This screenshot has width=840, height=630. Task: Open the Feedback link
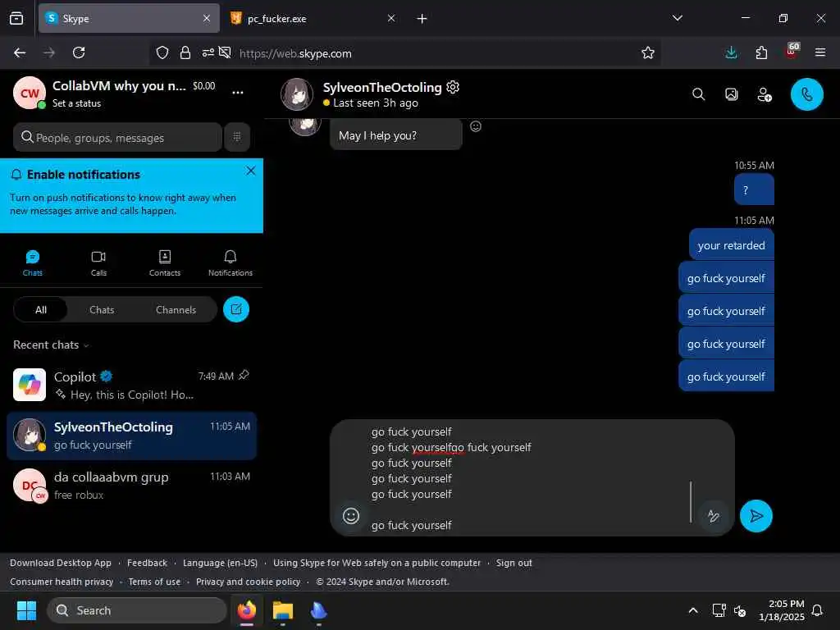[x=148, y=563]
